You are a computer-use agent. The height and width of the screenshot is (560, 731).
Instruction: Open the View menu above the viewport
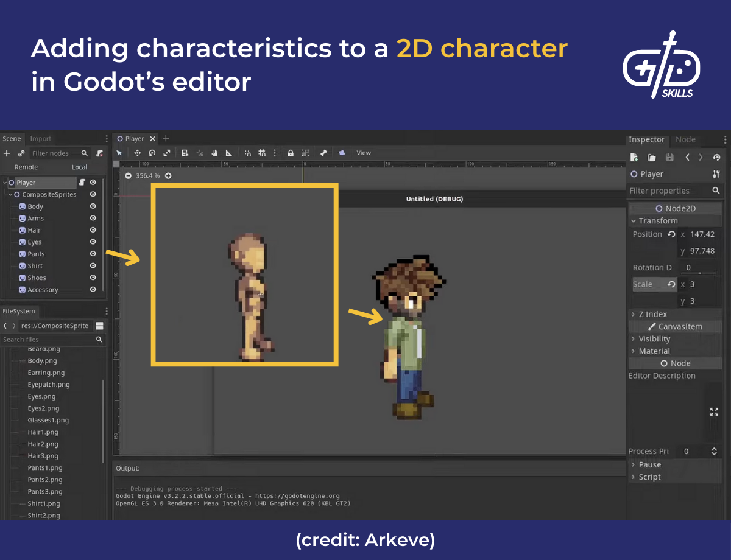364,153
